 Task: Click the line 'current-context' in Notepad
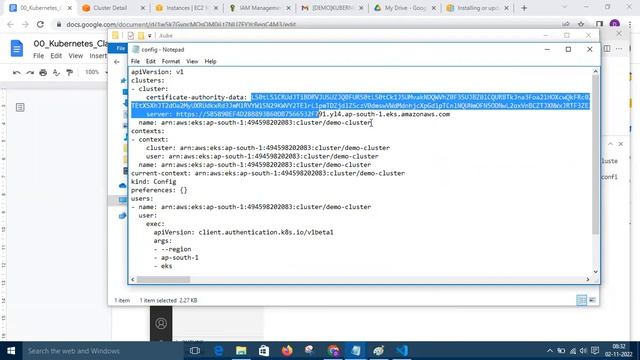[268, 173]
